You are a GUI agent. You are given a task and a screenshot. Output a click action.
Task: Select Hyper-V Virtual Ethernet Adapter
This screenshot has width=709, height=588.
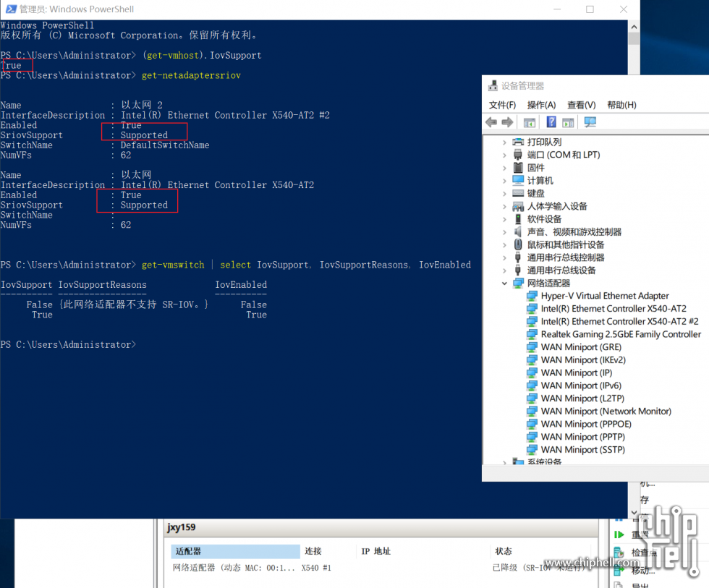[x=605, y=296]
